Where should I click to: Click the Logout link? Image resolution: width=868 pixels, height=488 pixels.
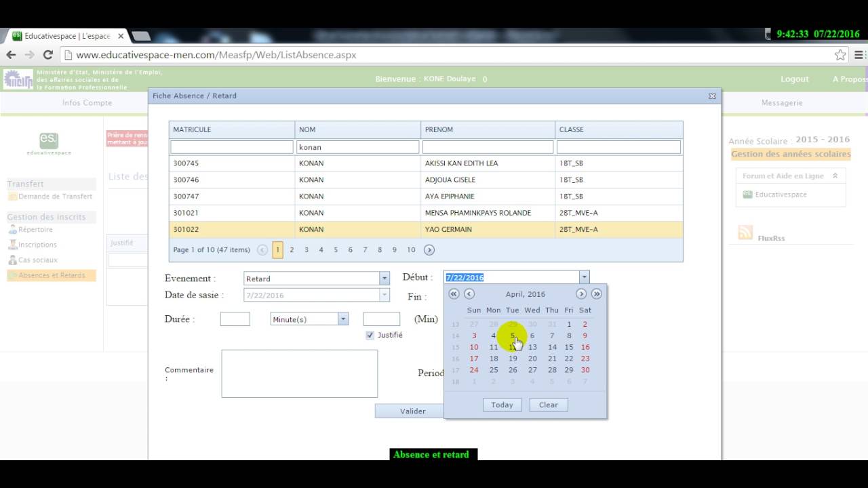click(x=795, y=79)
